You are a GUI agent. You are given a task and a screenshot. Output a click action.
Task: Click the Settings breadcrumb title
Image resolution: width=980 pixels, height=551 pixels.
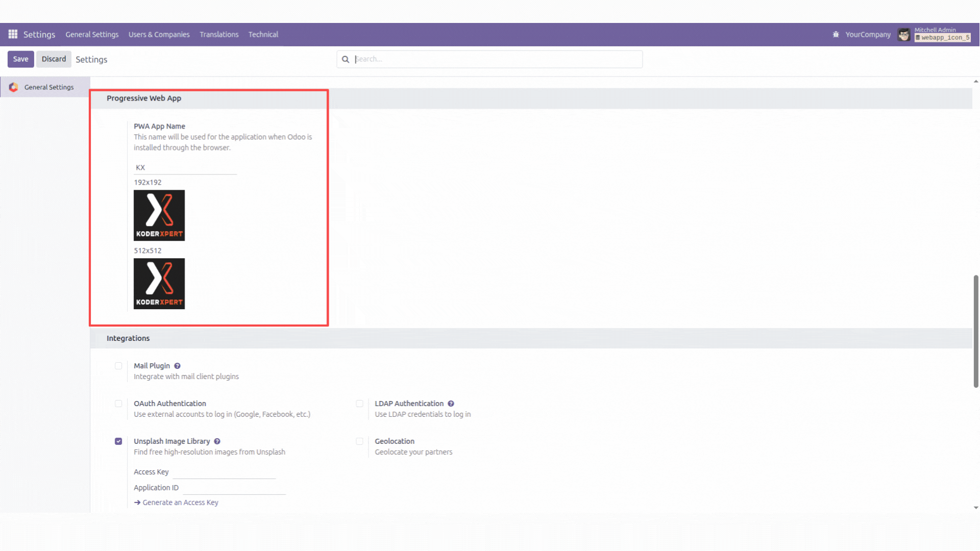(91, 59)
